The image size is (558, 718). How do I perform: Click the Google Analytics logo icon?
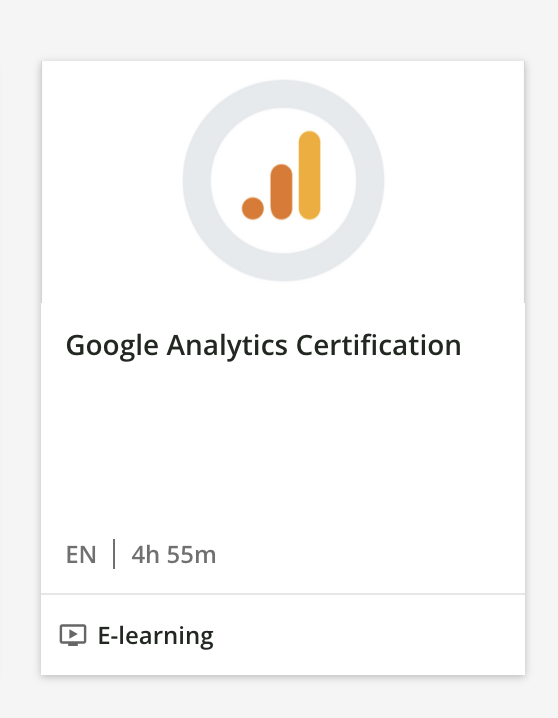pyautogui.click(x=281, y=175)
